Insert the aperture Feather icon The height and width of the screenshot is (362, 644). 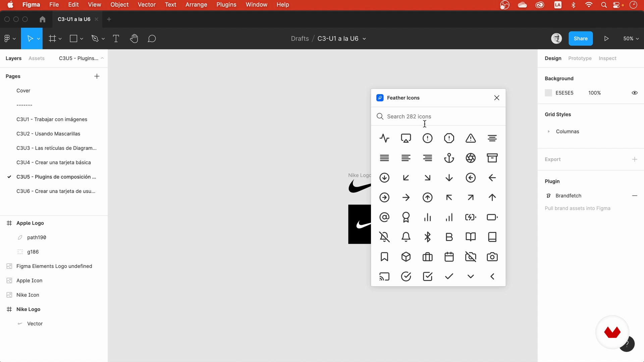[x=471, y=158]
